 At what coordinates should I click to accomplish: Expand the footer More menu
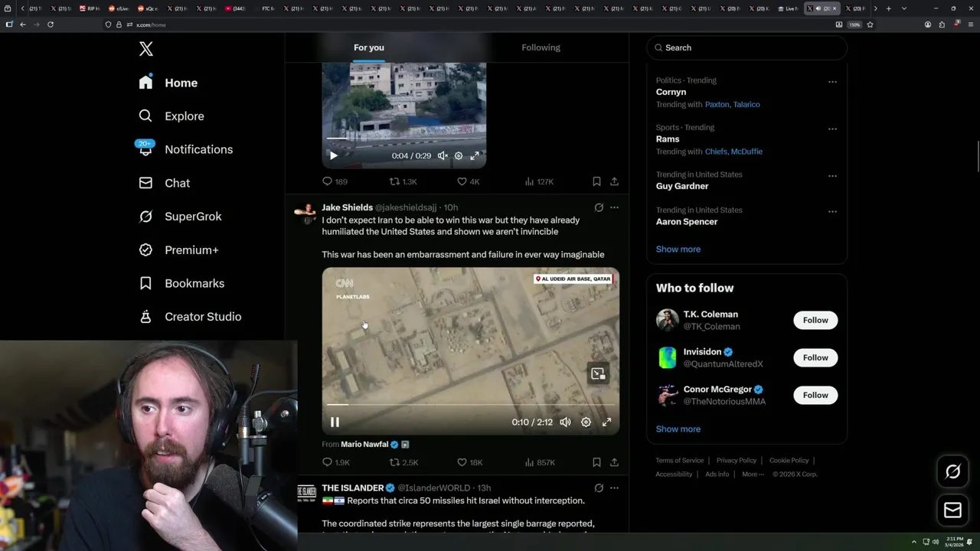pos(752,474)
